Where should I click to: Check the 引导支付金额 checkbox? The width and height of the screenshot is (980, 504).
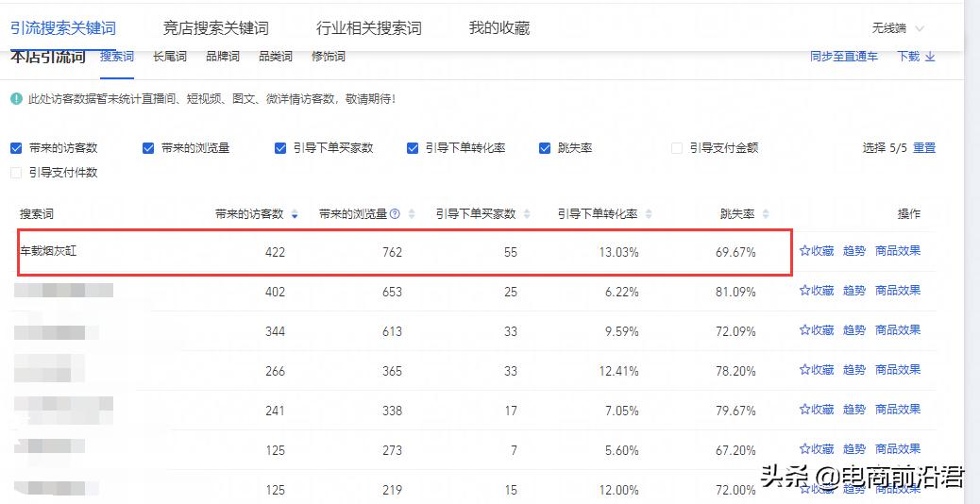click(x=676, y=148)
